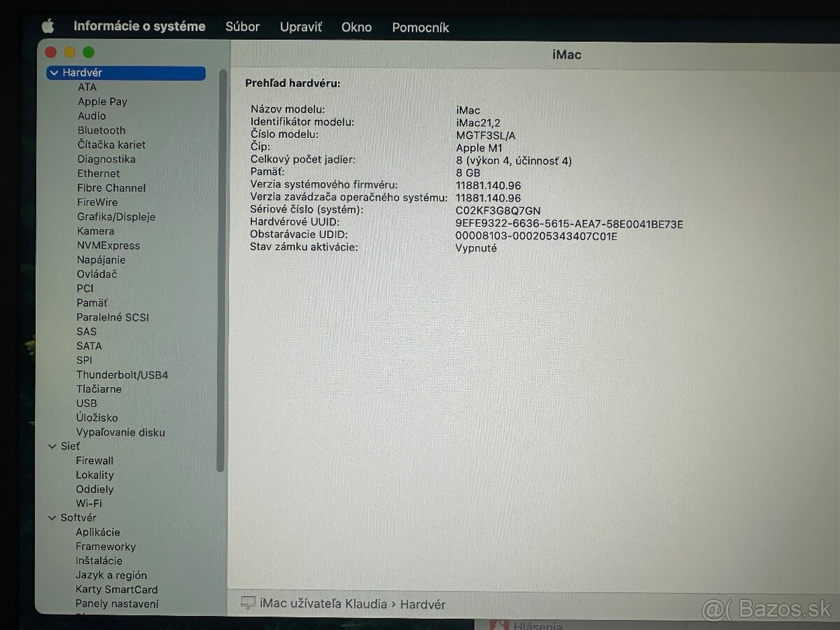The width and height of the screenshot is (840, 630).
Task: Open the Súbor menu
Action: pos(242,27)
